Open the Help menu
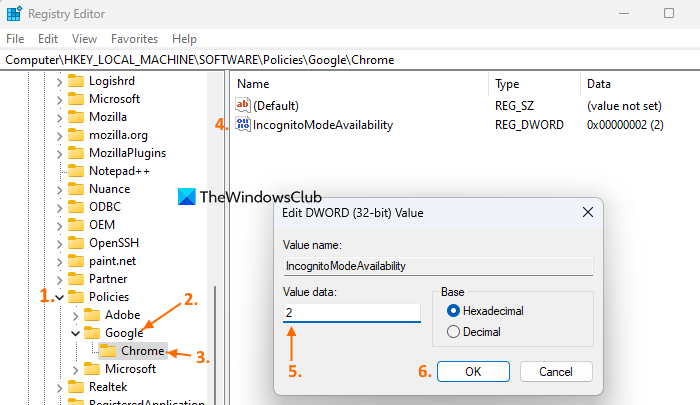The width and height of the screenshot is (700, 405). [184, 39]
